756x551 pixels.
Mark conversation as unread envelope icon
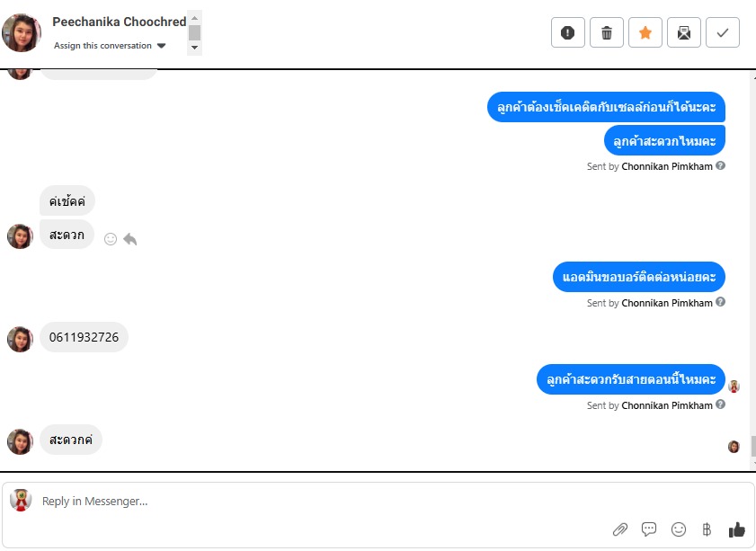(x=684, y=32)
